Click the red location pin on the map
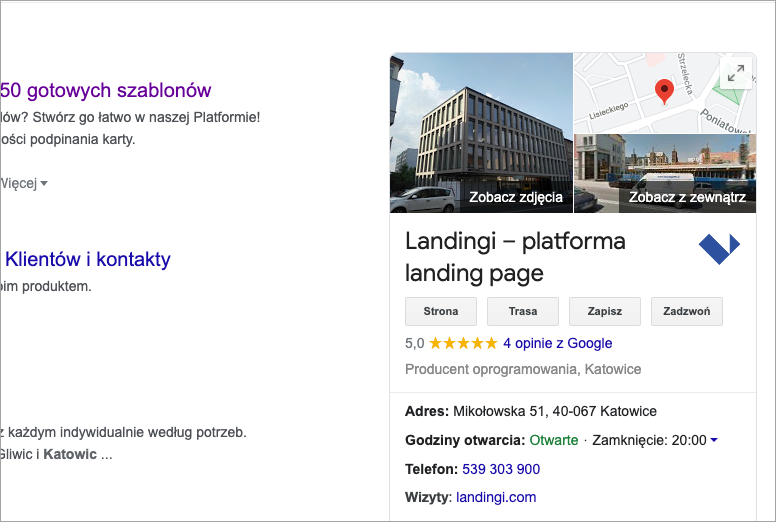776x522 pixels. (664, 92)
